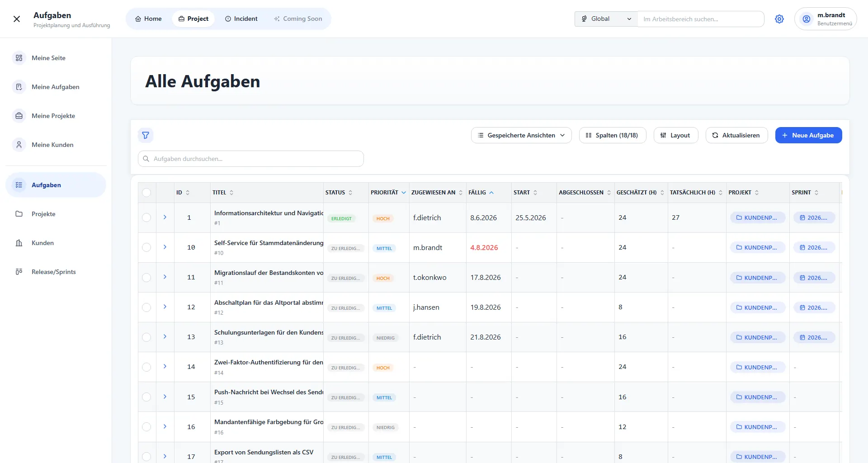Close the Aufgaben module with the X icon
This screenshot has height=463, width=868.
point(17,19)
